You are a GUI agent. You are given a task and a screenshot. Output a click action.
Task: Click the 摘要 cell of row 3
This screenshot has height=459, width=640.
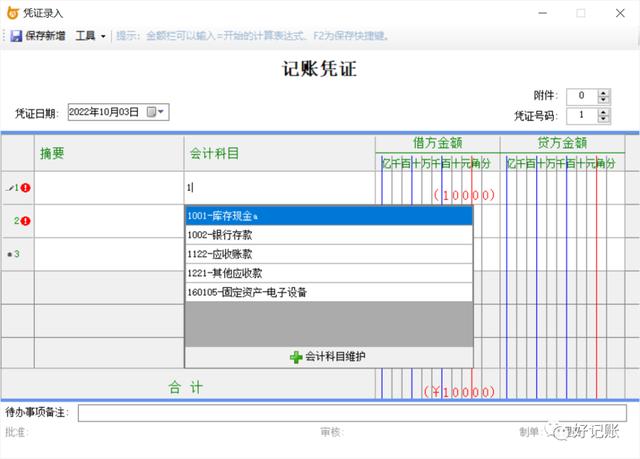[109, 254]
